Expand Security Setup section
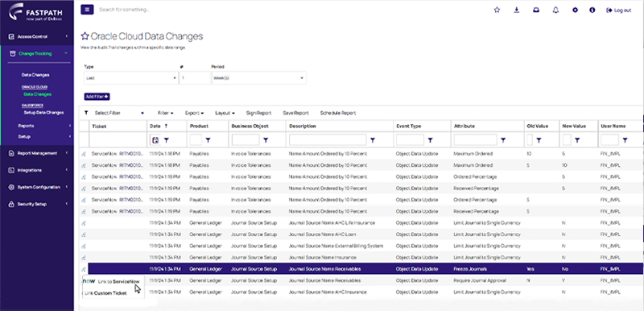644x311 pixels. point(37,204)
